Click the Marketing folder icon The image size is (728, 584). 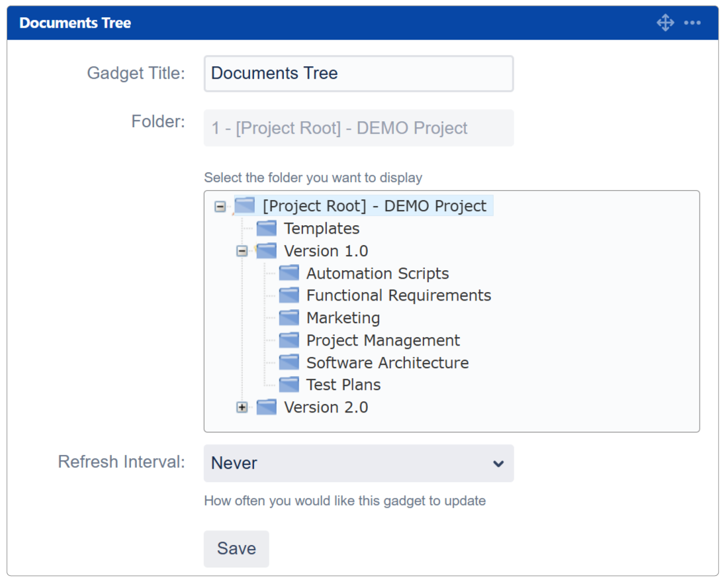(x=289, y=318)
